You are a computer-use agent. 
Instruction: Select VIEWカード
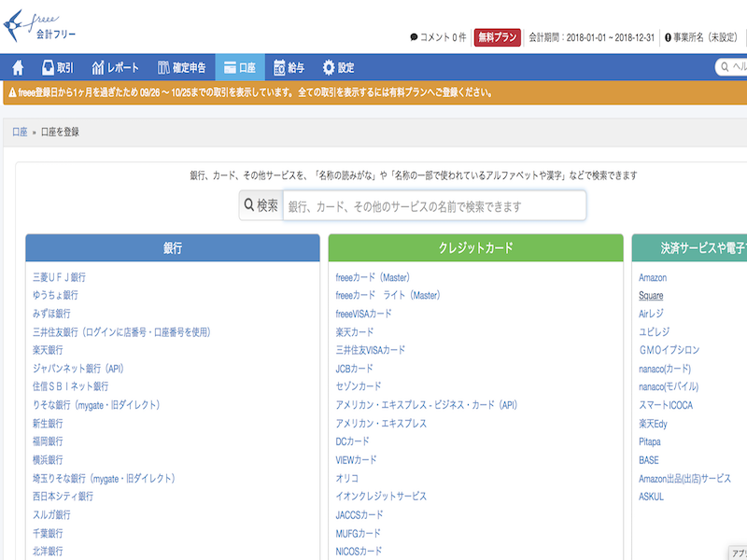click(x=356, y=460)
